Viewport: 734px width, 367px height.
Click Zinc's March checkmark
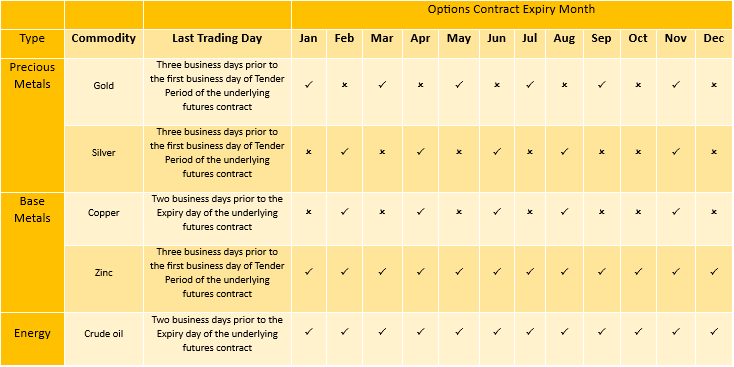[x=382, y=271]
